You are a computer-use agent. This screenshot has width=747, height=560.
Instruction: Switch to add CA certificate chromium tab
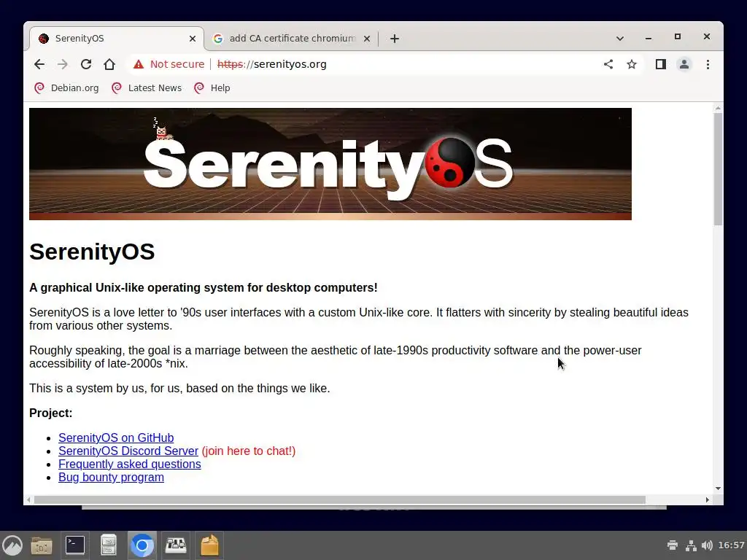(291, 39)
